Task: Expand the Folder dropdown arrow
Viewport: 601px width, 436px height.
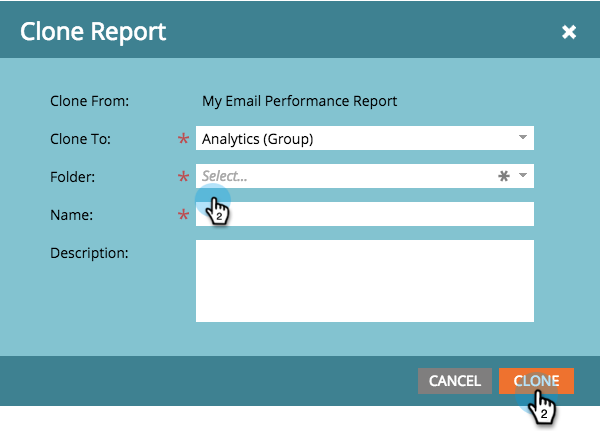Action: [522, 175]
